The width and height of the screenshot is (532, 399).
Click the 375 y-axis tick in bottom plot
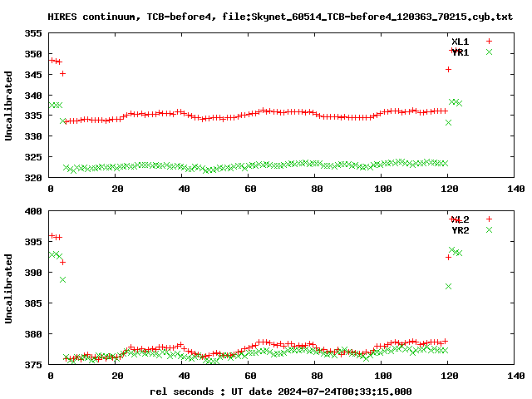pyautogui.click(x=33, y=365)
